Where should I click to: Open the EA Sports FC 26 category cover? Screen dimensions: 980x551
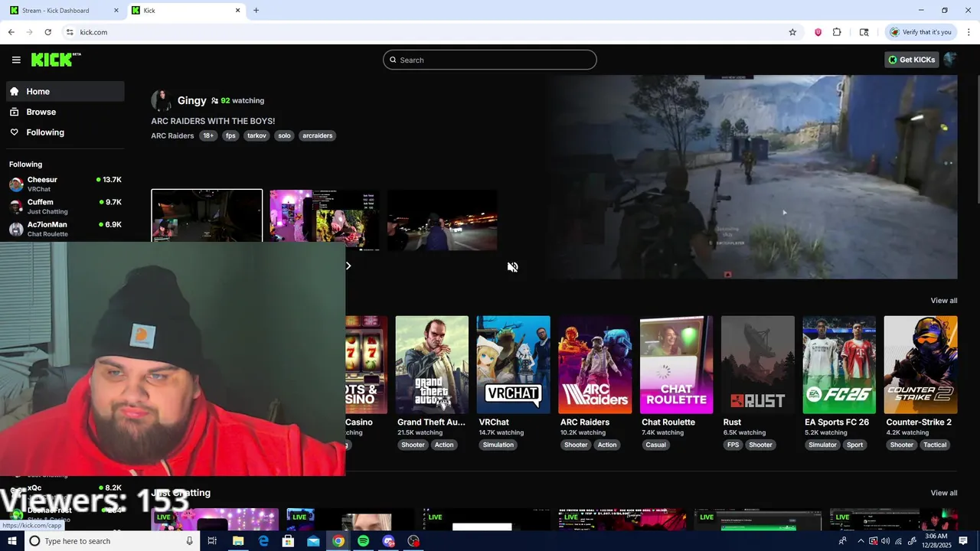839,365
